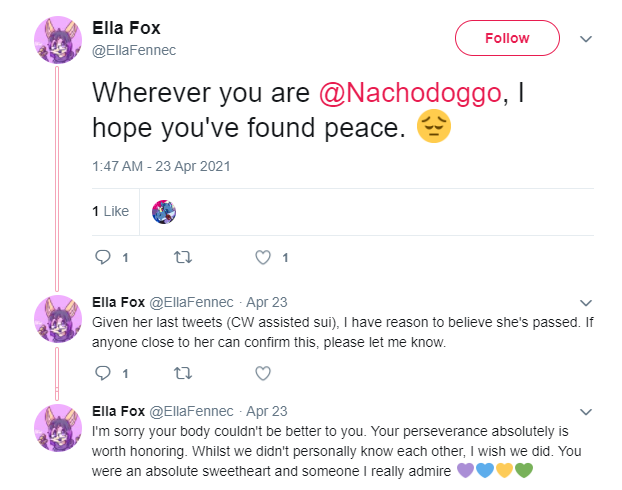Open Ella Fox name on third tweet
Image resolution: width=622 pixels, height=490 pixels.
(118, 411)
